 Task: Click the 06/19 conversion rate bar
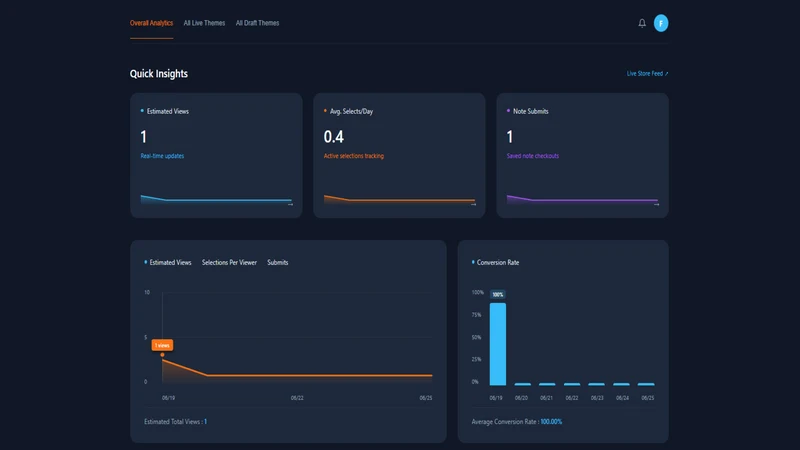498,344
